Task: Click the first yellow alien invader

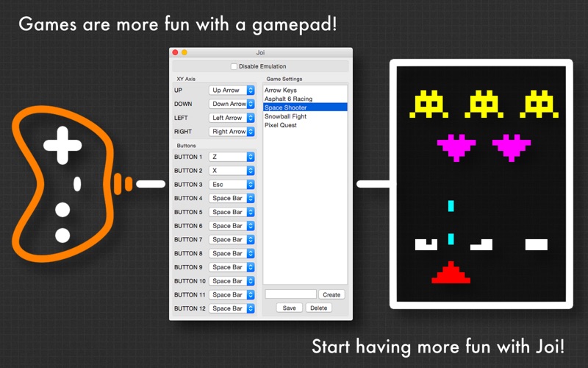Action: pyautogui.click(x=429, y=104)
